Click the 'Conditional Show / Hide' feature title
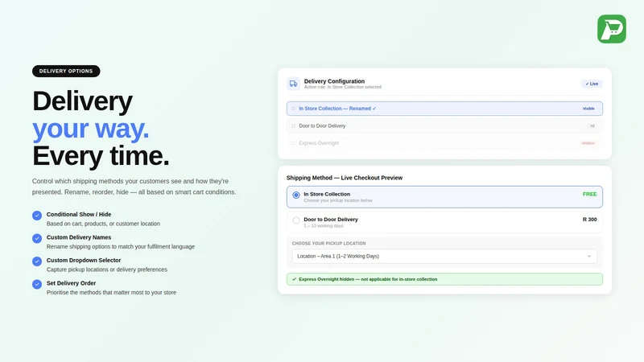Image resolution: width=644 pixels, height=362 pixels. [x=79, y=214]
